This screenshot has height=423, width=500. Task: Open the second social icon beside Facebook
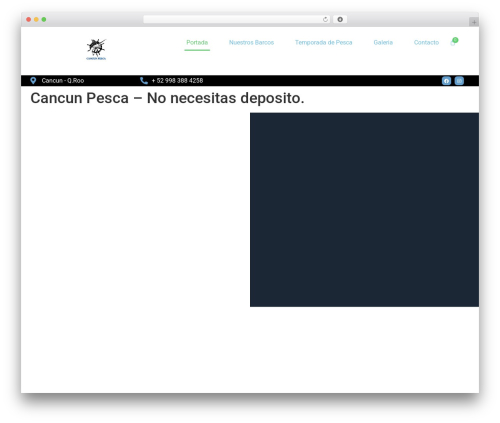pos(459,81)
